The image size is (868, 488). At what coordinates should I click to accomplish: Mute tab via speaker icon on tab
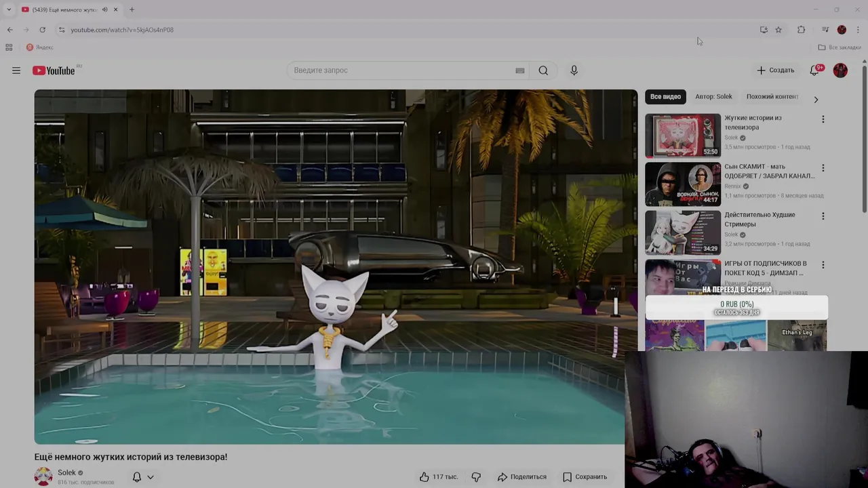[x=105, y=9]
